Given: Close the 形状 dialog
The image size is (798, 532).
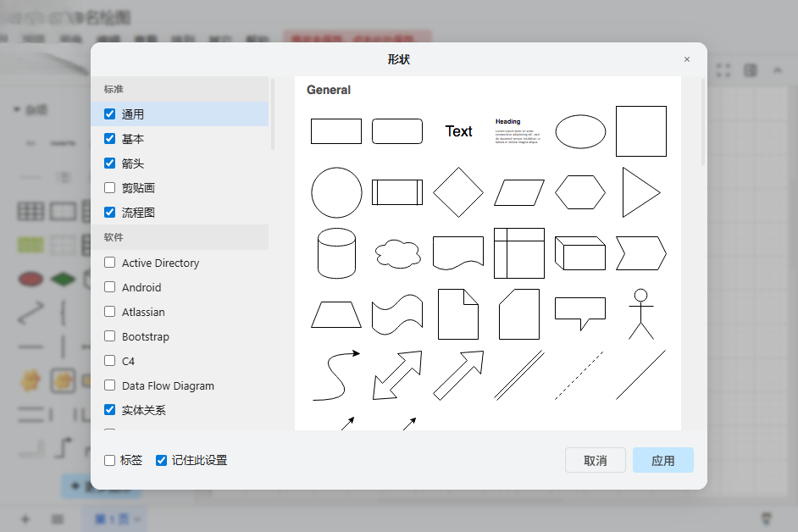Looking at the screenshot, I should click(686, 59).
